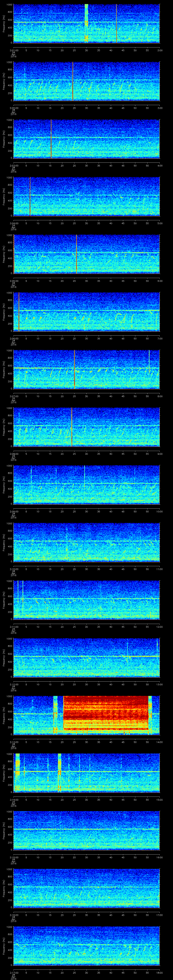173x980 pixels.
Task: Click the 2:12:00 start time label
Action: coord(14,684)
